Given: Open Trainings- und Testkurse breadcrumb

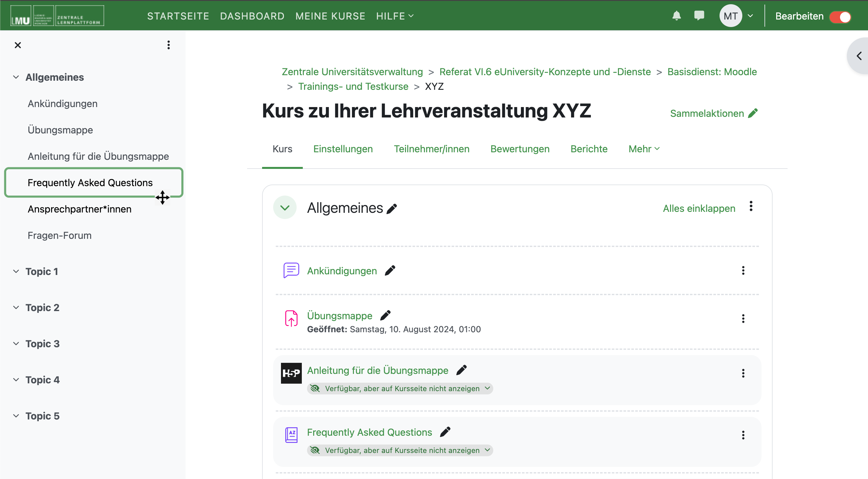Looking at the screenshot, I should (x=353, y=87).
